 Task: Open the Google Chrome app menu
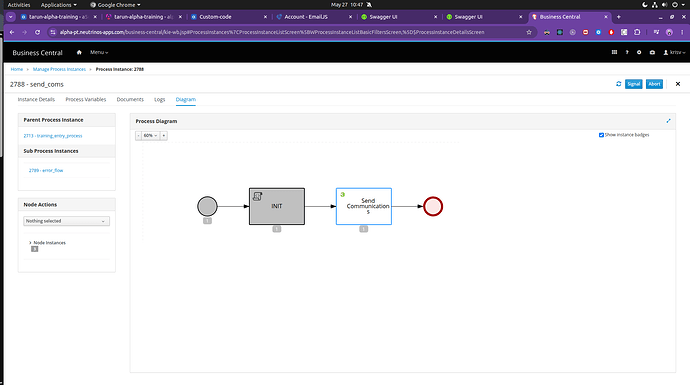(x=115, y=5)
